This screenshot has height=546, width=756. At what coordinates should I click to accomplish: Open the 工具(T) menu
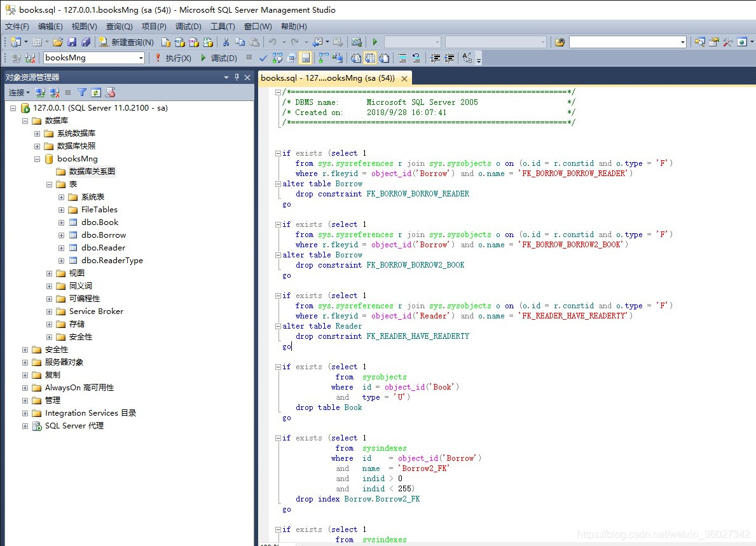(223, 27)
